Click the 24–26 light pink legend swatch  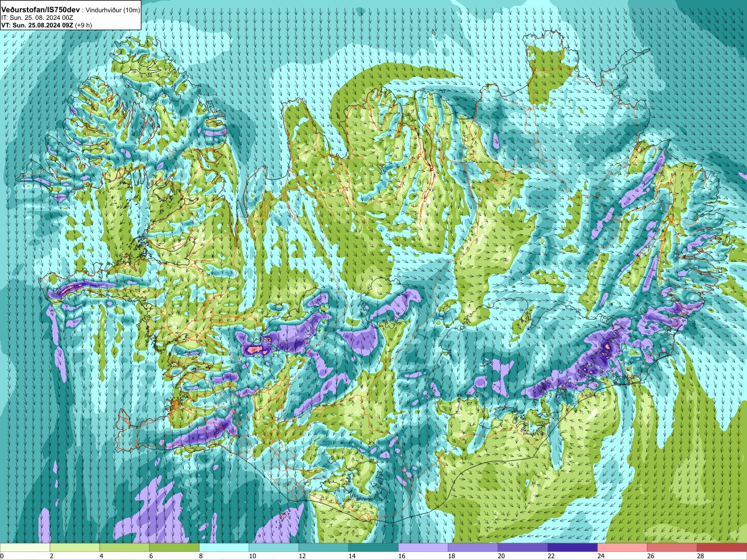(623, 548)
